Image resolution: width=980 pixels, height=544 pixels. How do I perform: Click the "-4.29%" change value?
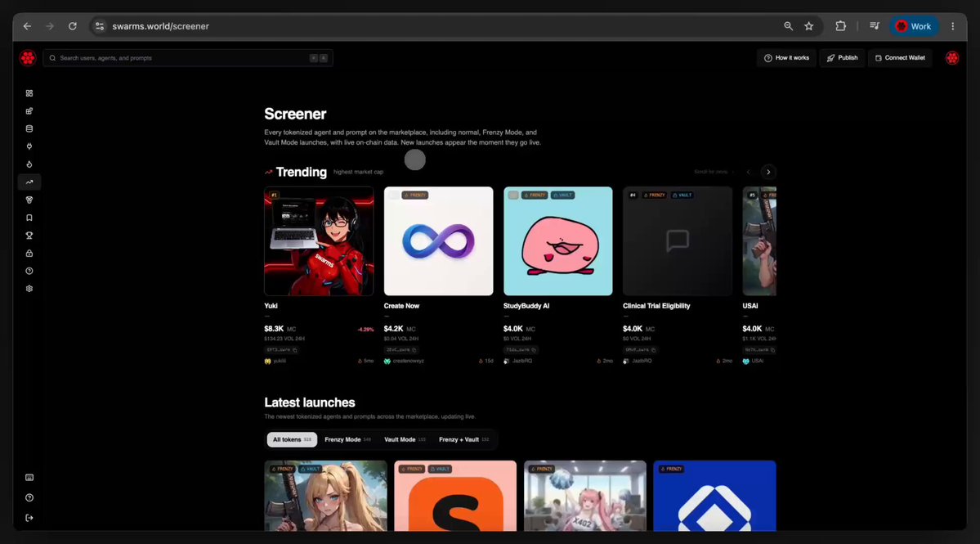pyautogui.click(x=365, y=330)
